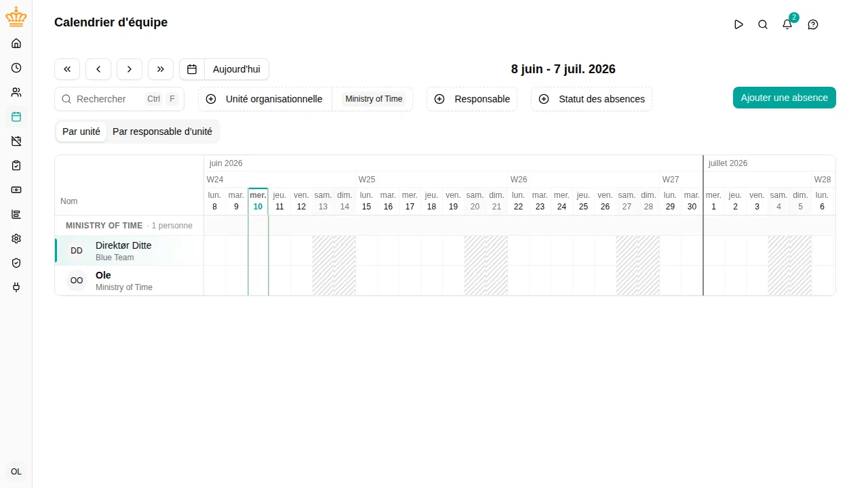Open Statut des absences filter
868x488 pixels.
point(592,99)
